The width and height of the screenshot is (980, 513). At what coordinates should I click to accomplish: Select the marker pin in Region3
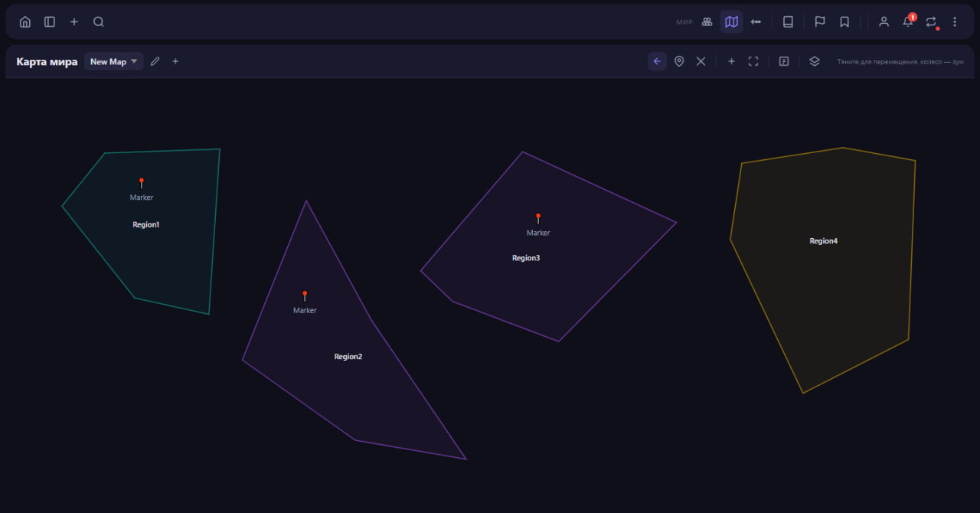(538, 218)
